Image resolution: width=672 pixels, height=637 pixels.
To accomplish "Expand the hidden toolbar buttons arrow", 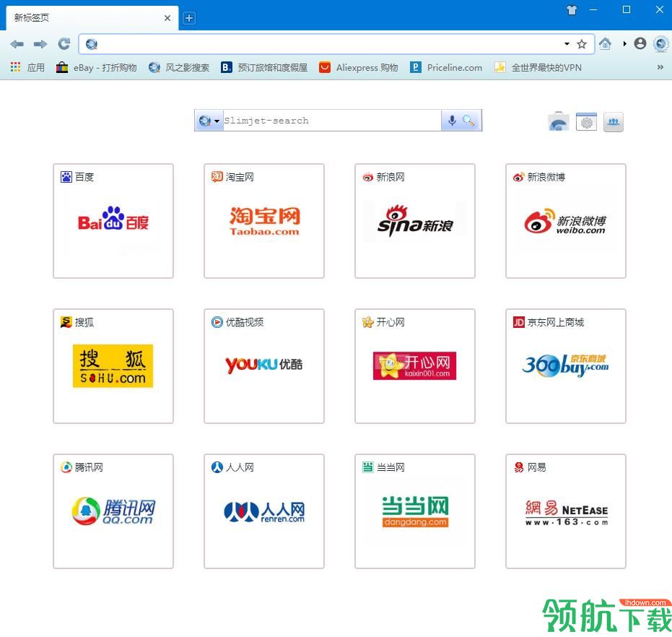I will click(x=625, y=44).
